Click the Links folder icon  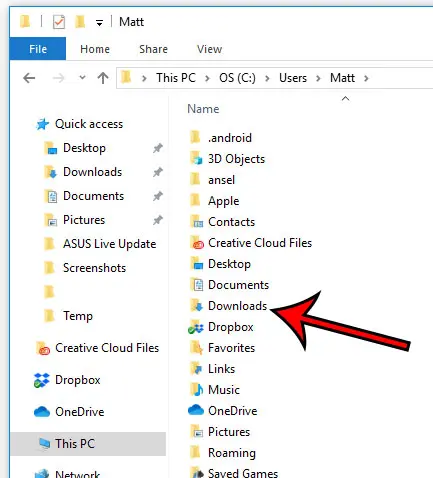pos(196,369)
